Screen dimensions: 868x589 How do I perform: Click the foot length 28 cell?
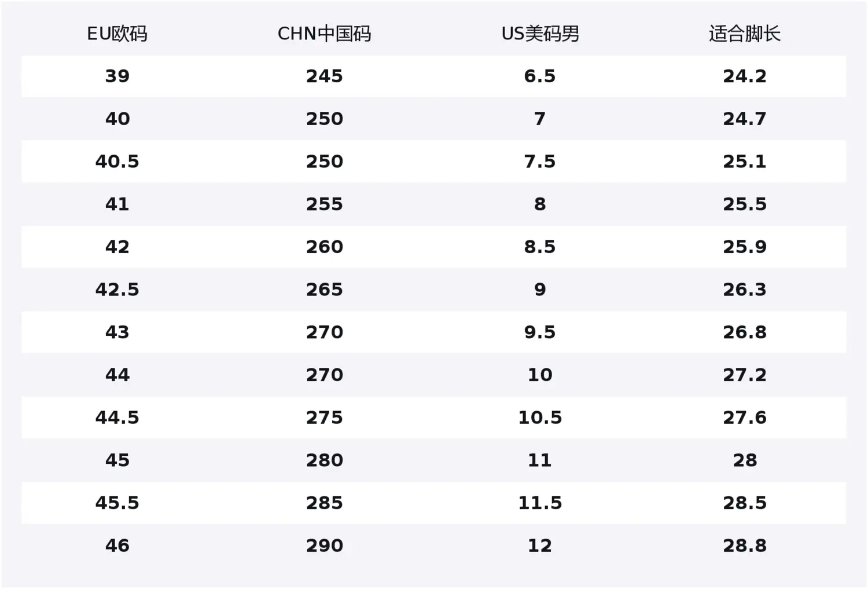[x=745, y=460]
